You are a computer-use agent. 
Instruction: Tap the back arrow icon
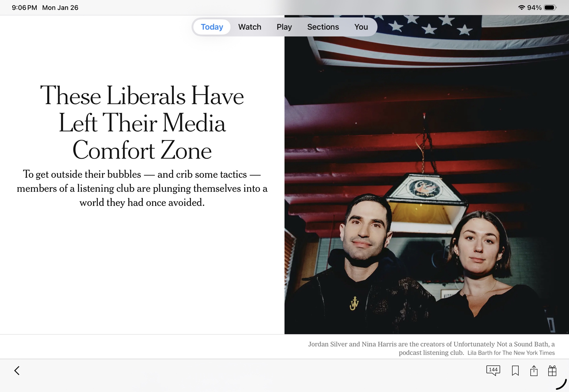click(17, 371)
